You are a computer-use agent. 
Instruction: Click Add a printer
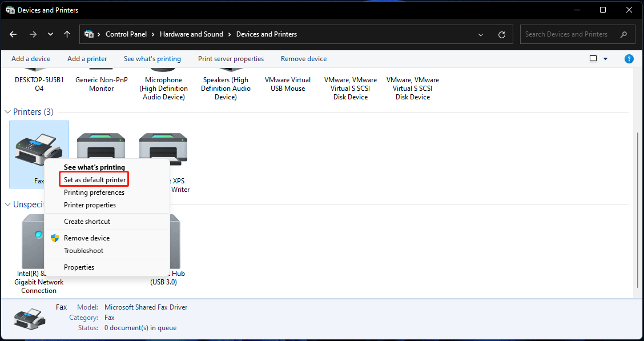tap(87, 59)
